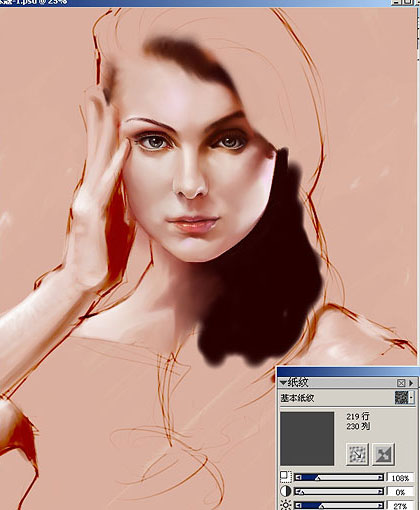Click the 230 列 columns value

[358, 426]
